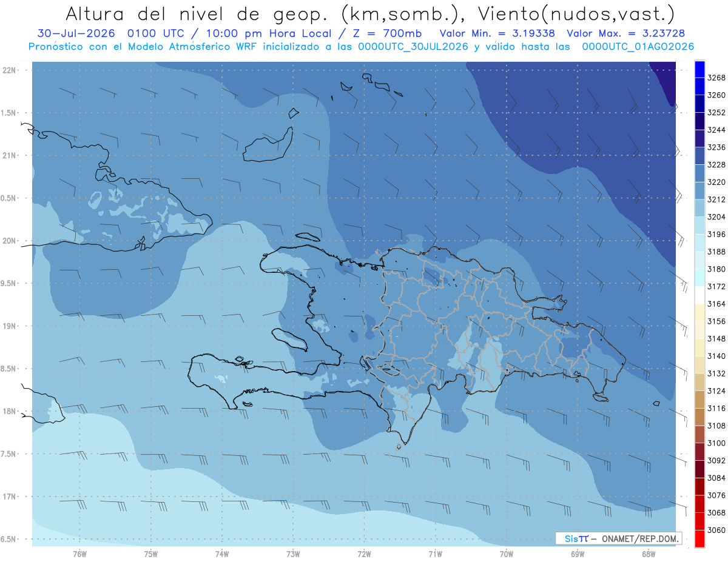The width and height of the screenshot is (728, 562).
Task: Select the 3100 color bar value
Action: click(716, 443)
